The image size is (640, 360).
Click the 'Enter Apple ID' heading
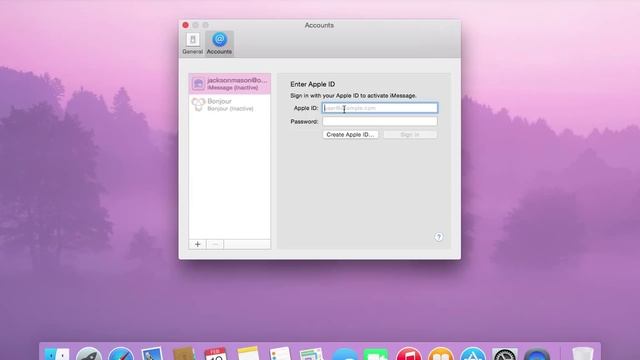click(313, 84)
